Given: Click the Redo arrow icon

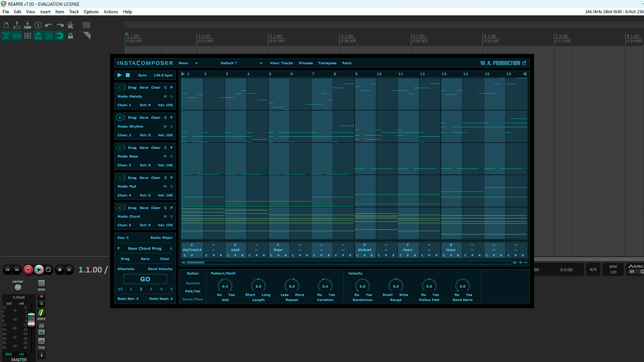Looking at the screenshot, I should coord(60,25).
